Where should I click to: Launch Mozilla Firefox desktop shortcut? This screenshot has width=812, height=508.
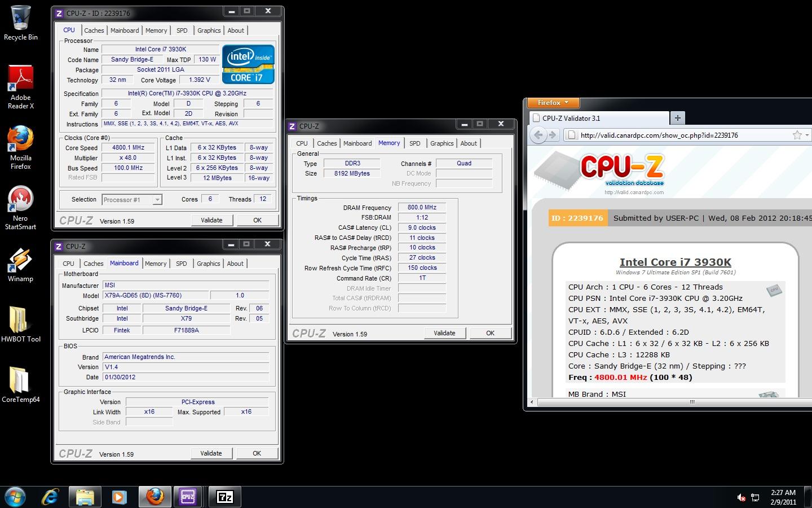(x=21, y=147)
